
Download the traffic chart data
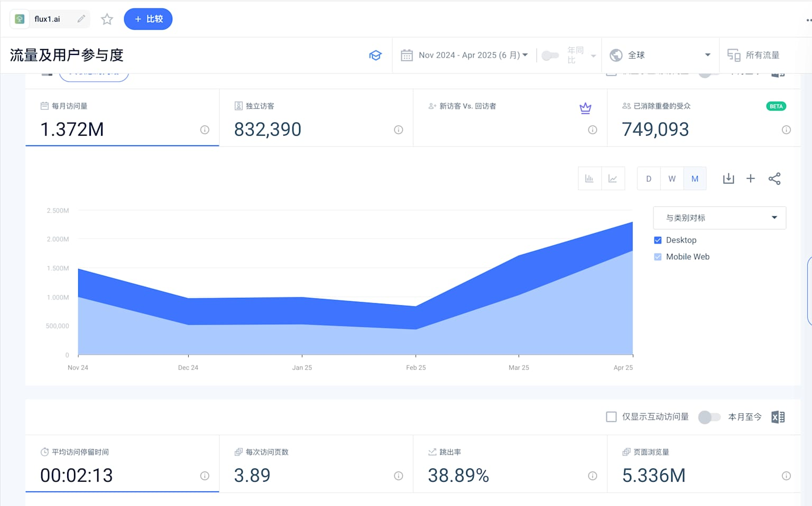[728, 179]
